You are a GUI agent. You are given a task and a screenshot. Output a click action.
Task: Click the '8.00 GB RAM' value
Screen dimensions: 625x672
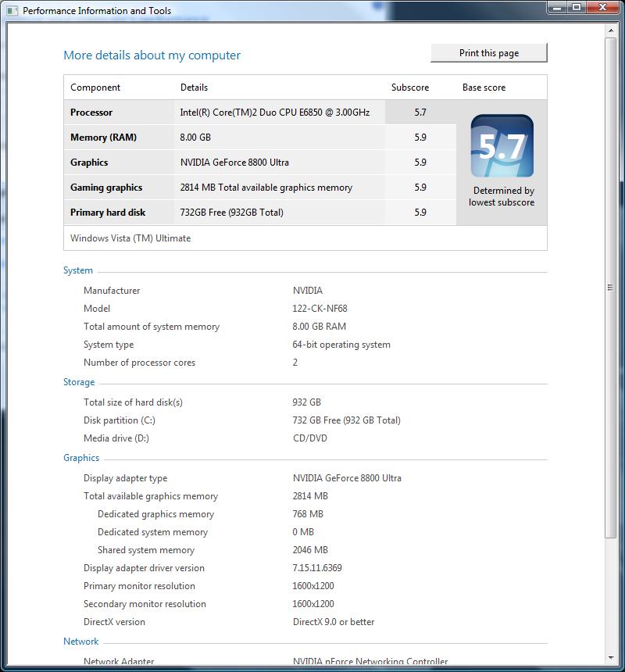[x=319, y=327]
